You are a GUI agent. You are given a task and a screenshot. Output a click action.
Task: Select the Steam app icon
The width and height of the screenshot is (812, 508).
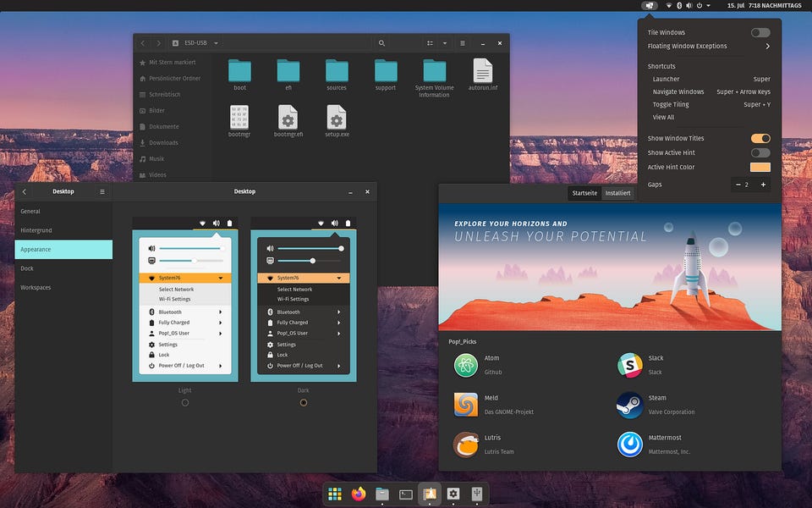pos(629,405)
